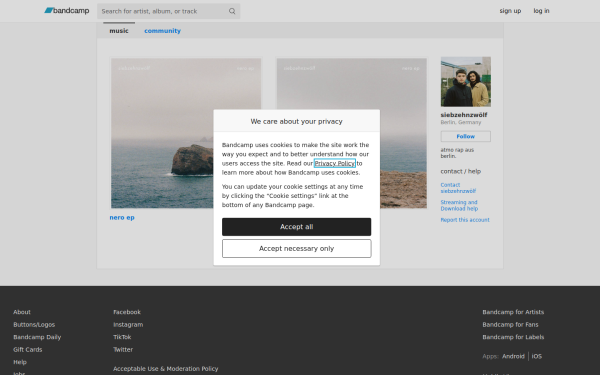Click the Bandcamp logo
This screenshot has height=375, width=600.
click(67, 11)
